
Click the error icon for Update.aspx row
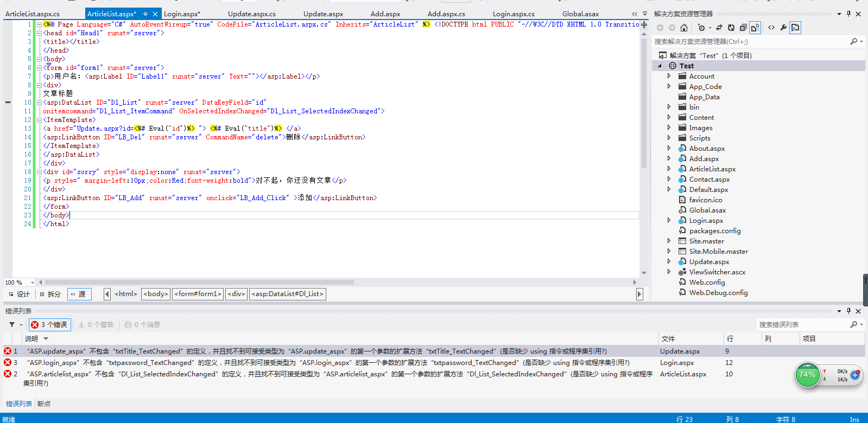click(x=8, y=351)
